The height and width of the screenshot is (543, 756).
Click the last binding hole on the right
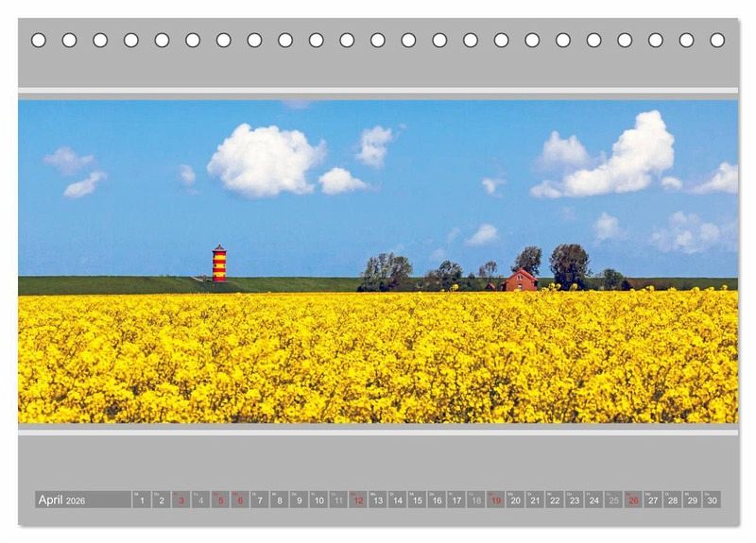(717, 40)
